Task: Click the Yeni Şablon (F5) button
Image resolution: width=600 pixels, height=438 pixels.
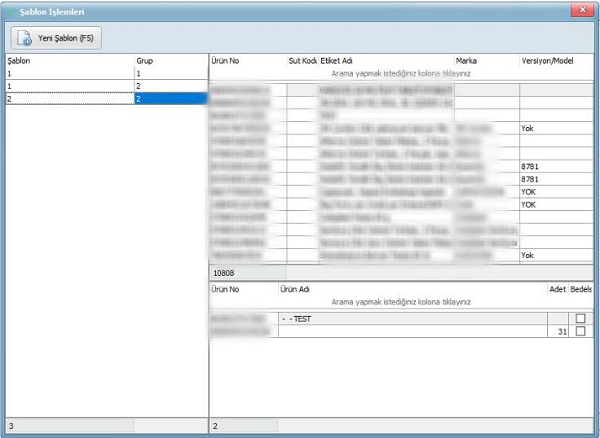Action: click(x=56, y=38)
